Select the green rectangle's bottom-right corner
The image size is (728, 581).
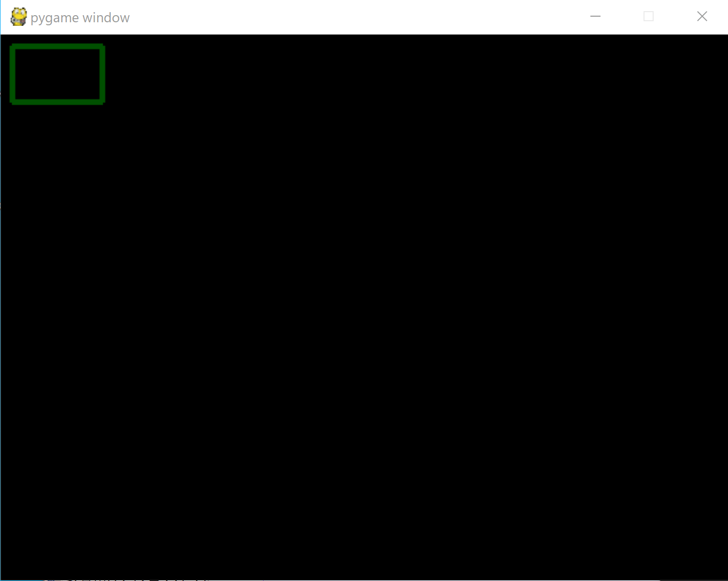pos(102,102)
